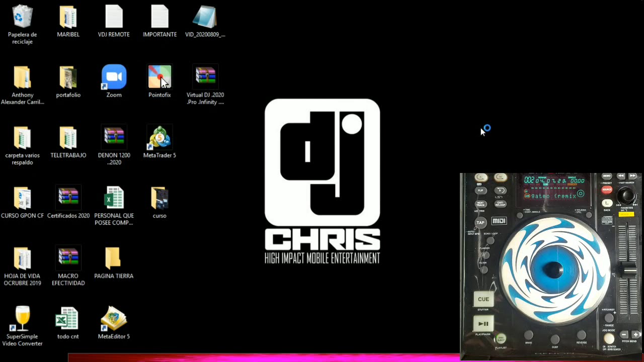Click the pitch bend minus button
Viewport: 644px width, 362px height.
pyautogui.click(x=624, y=335)
